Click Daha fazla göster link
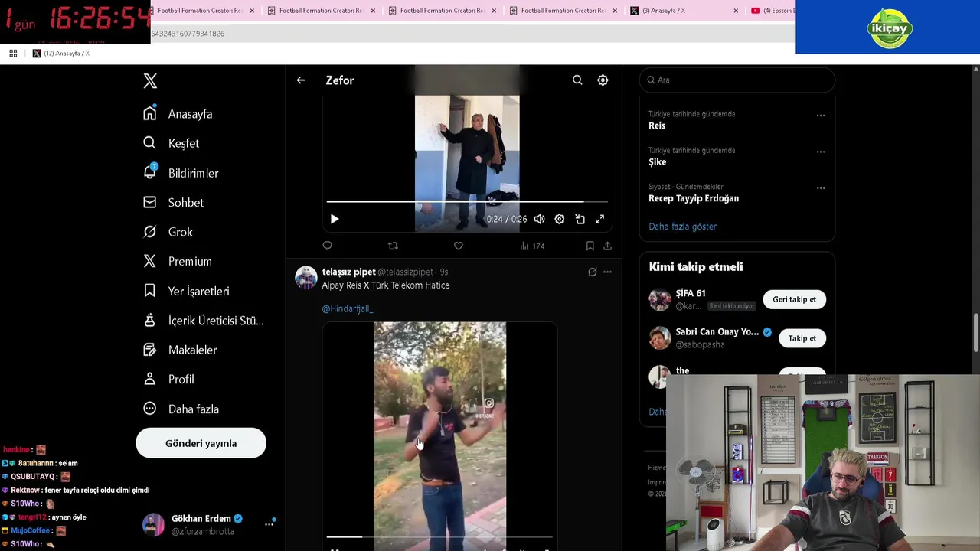This screenshot has width=980, height=551. tap(683, 227)
